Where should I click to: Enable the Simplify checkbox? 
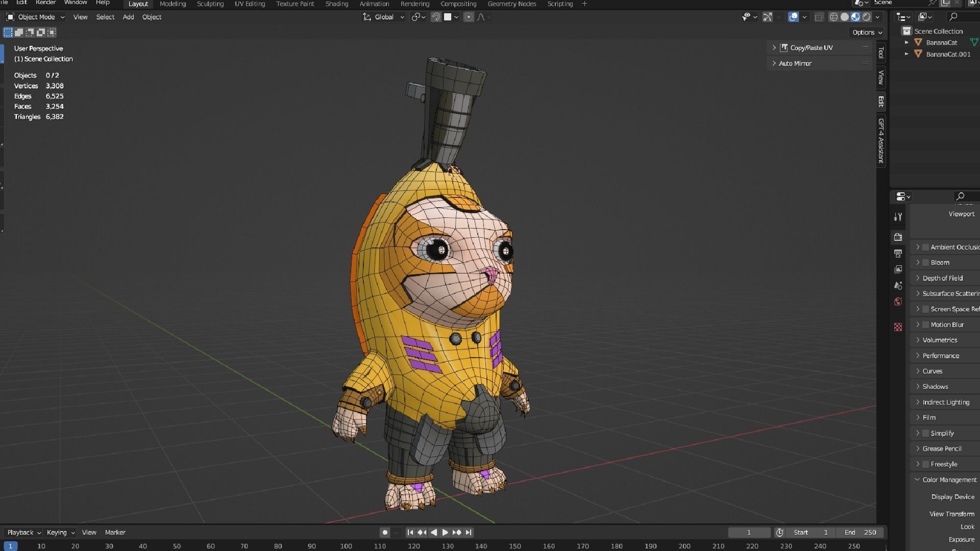click(x=925, y=433)
